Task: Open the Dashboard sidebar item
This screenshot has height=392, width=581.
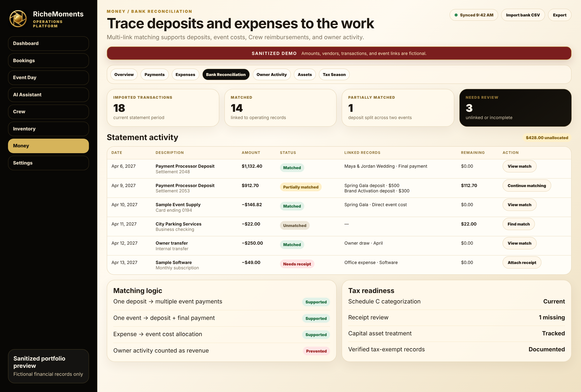Action: 48,44
